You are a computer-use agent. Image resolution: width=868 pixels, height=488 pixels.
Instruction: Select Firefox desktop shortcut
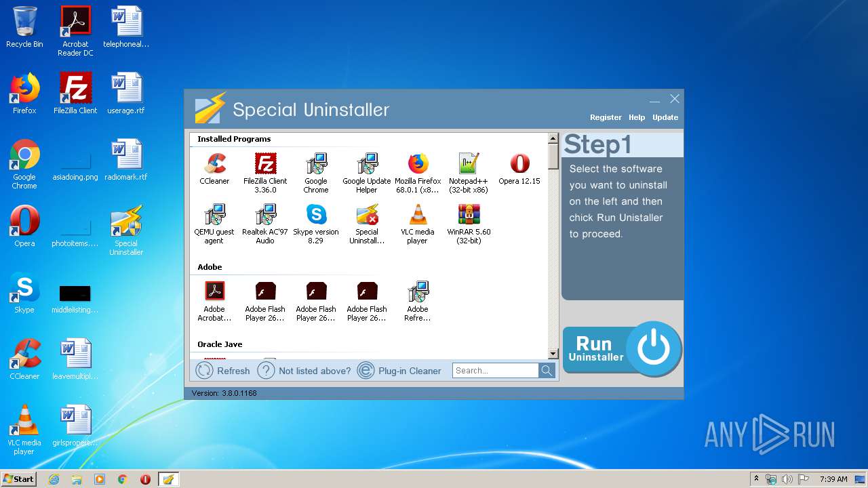pos(24,94)
